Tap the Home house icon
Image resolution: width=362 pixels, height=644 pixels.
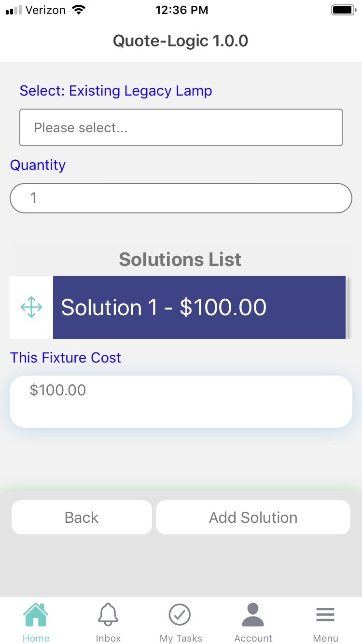36,616
